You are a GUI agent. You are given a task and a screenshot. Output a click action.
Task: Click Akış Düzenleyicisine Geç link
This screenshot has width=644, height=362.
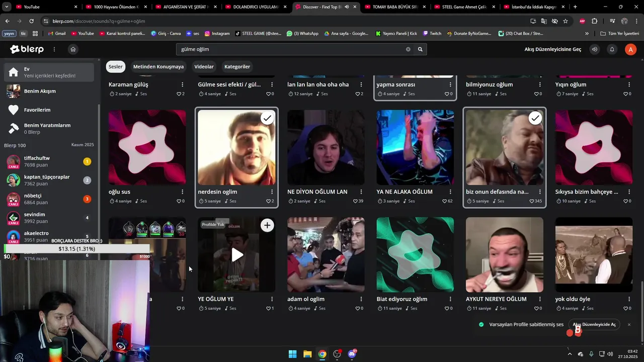[x=552, y=49]
